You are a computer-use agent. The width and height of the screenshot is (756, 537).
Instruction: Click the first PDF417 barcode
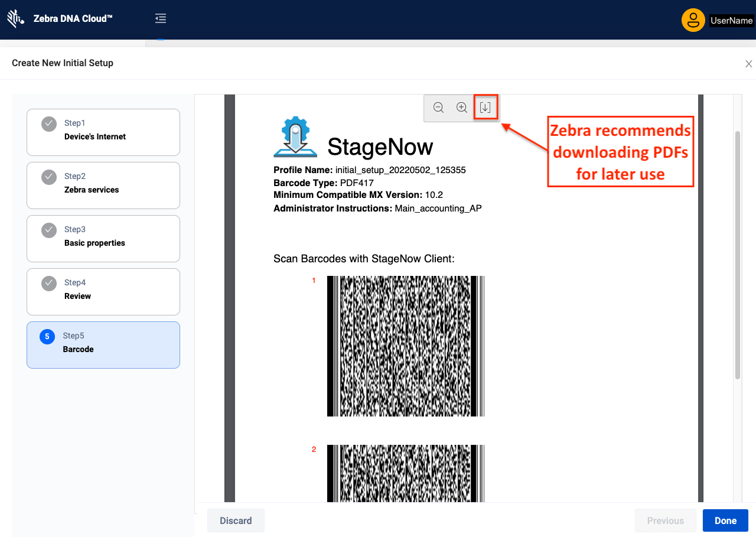point(405,346)
